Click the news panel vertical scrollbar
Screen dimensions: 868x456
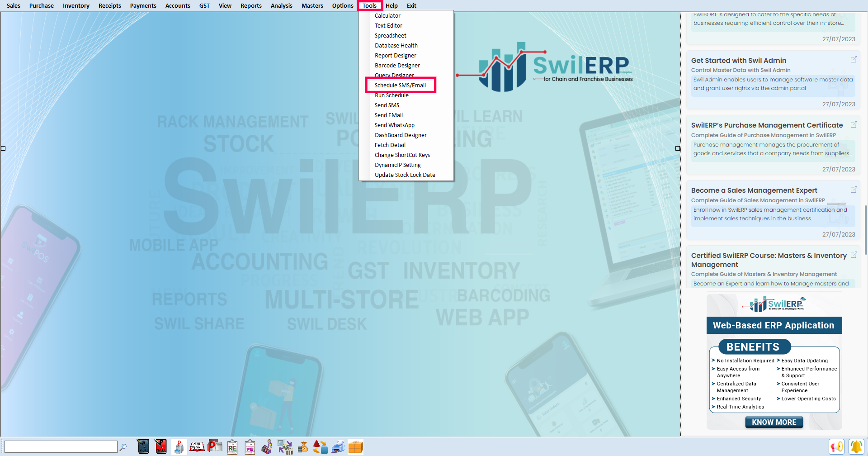coord(865,230)
